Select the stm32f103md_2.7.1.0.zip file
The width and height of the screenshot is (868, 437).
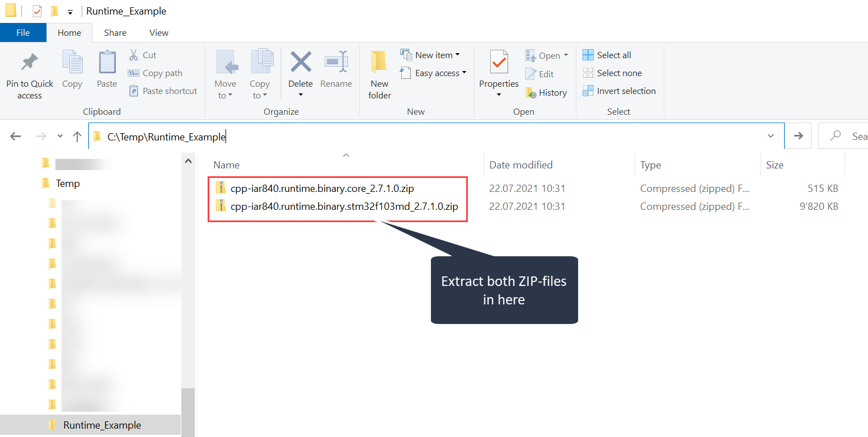[344, 206]
